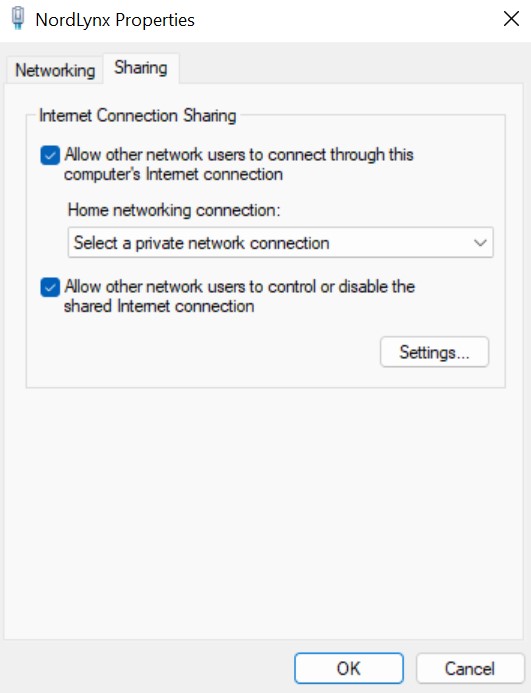Confirm changes with the OK button
The height and width of the screenshot is (693, 531).
(349, 668)
